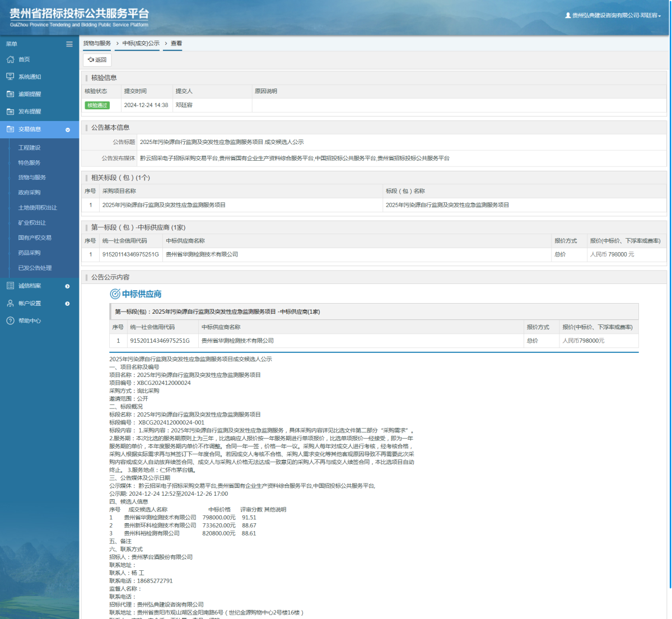Open 特色服务 in the sidebar

coord(29,163)
